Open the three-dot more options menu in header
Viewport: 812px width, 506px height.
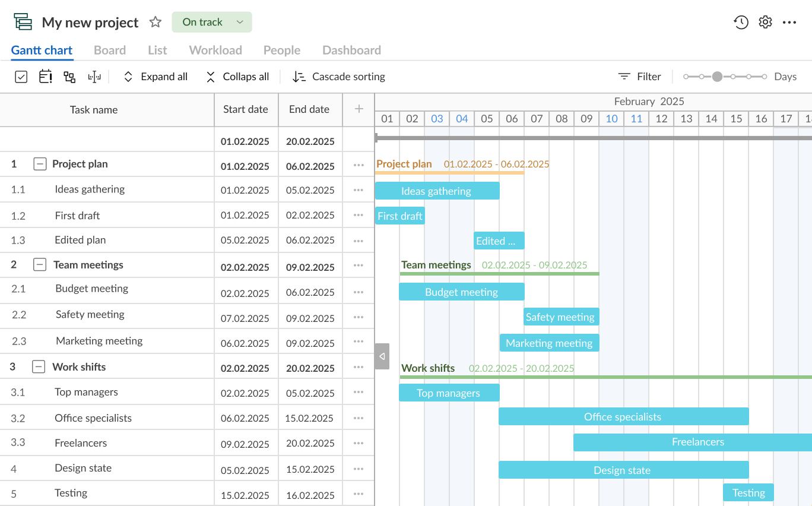[789, 23]
